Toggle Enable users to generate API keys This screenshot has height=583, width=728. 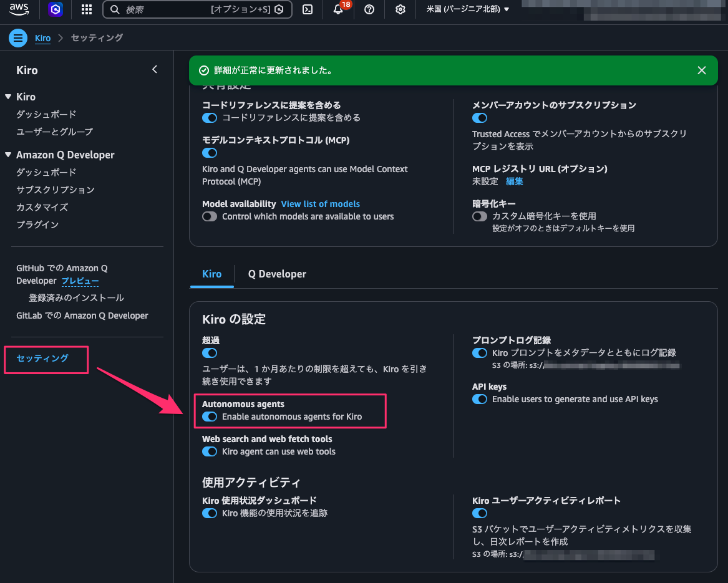(x=480, y=399)
